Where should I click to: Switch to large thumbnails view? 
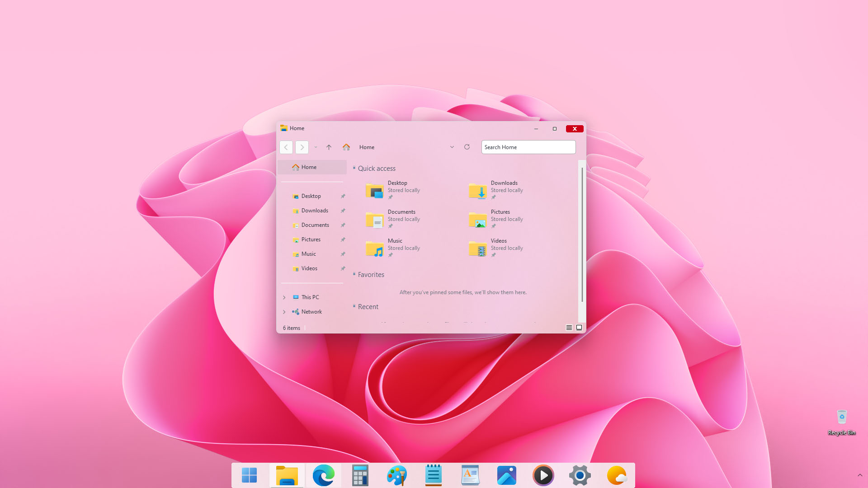tap(579, 328)
